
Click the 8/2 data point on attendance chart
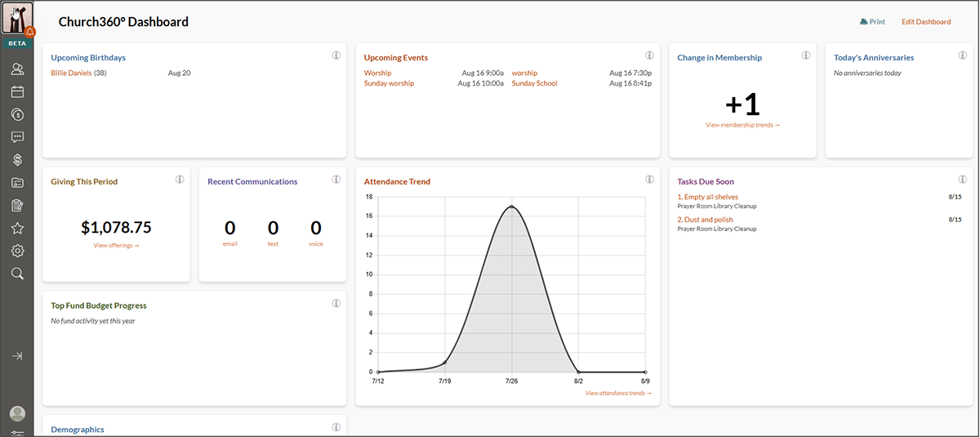[578, 372]
